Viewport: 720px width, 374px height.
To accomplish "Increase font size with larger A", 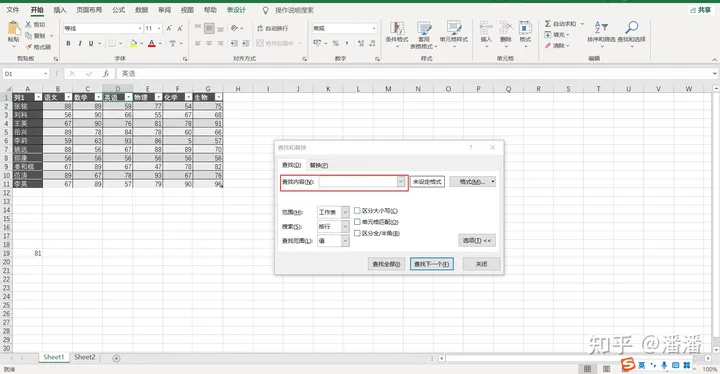I will [169, 28].
